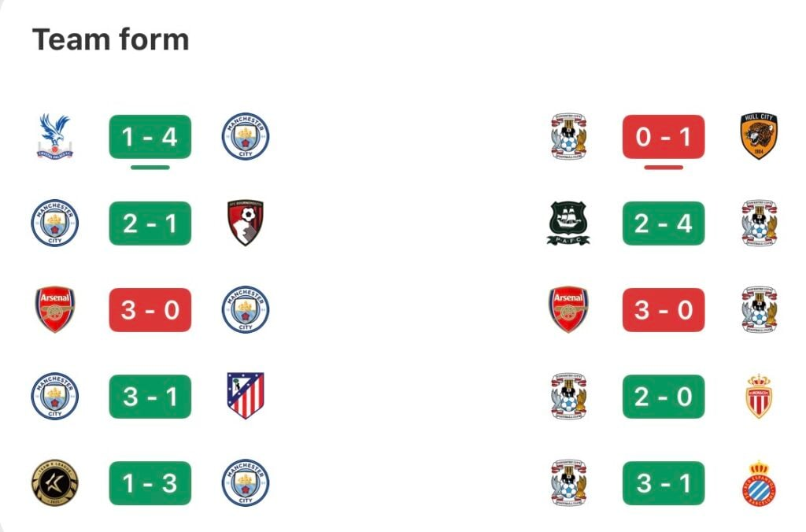806x532 pixels.
Task: Select the AS Monaco crest
Action: pos(759,397)
